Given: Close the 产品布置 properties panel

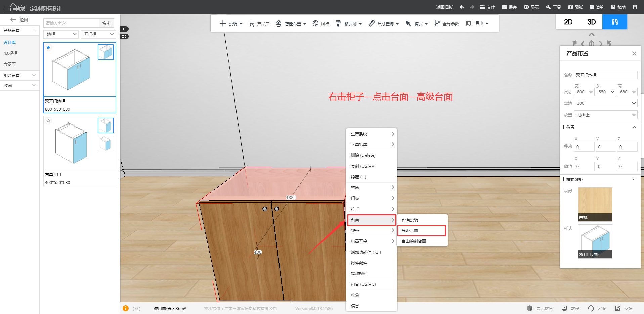Looking at the screenshot, I should (634, 53).
